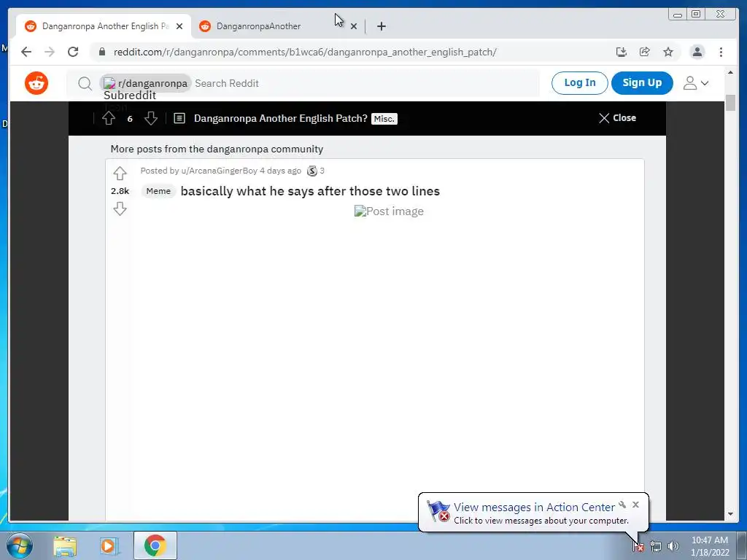Screen dimensions: 747x560
Task: Click the r/danganronpa search filter chip
Action: [x=145, y=83]
